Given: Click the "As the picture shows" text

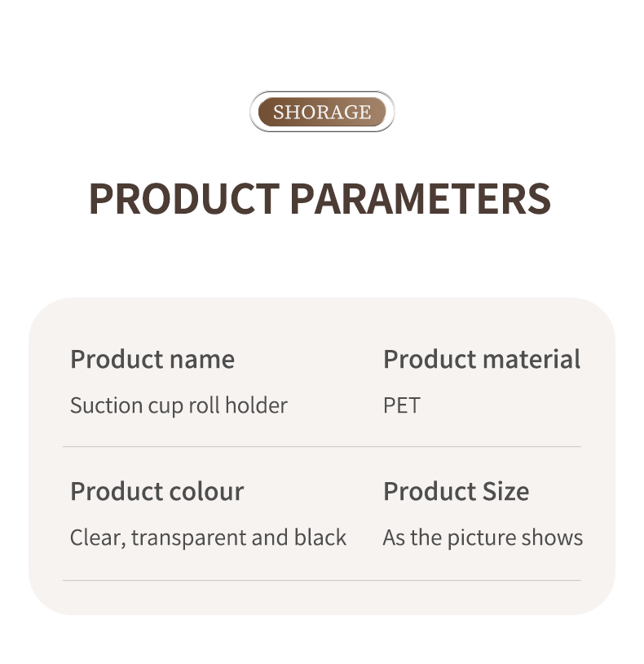Looking at the screenshot, I should click(483, 538).
